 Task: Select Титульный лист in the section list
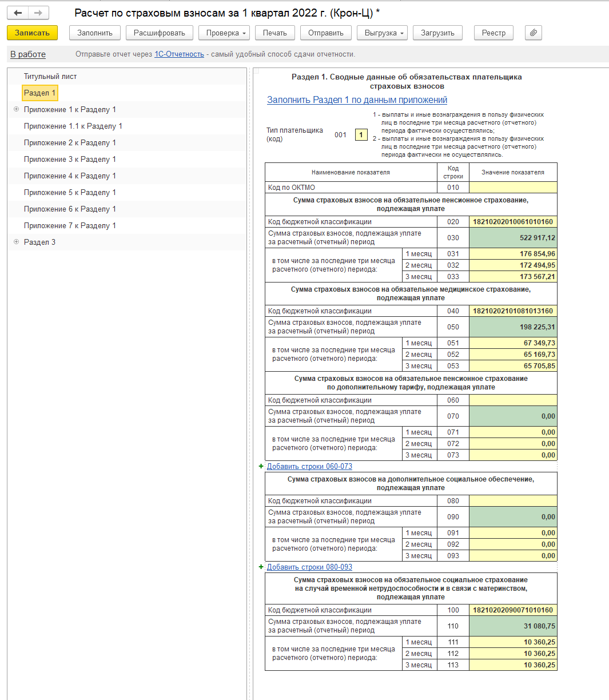pyautogui.click(x=50, y=76)
